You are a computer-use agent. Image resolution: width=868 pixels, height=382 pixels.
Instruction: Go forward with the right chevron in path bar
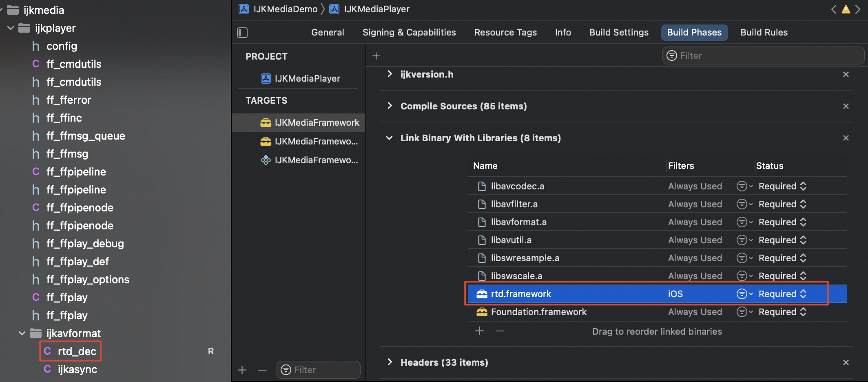coord(858,9)
